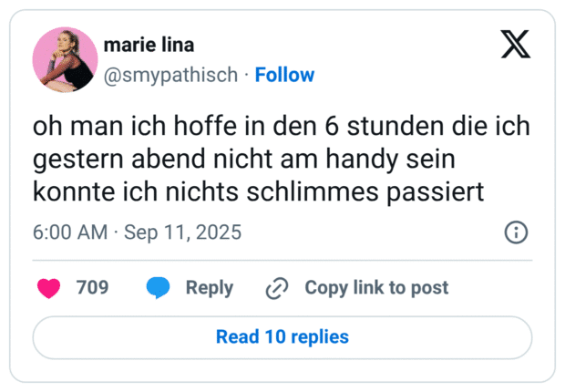The image size is (565, 392).
Task: Click the chain link copy icon
Action: click(x=276, y=288)
